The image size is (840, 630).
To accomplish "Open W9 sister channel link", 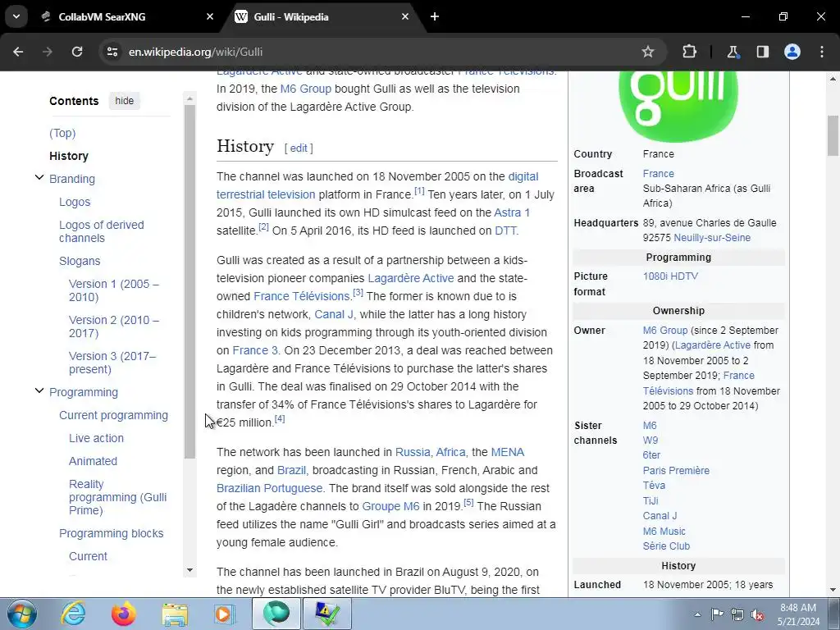I will [651, 441].
